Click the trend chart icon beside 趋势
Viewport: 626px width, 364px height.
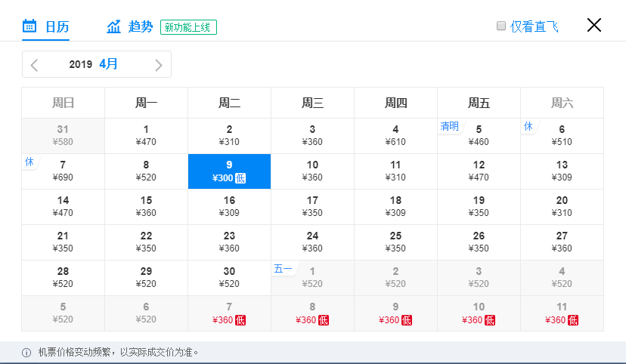point(113,26)
